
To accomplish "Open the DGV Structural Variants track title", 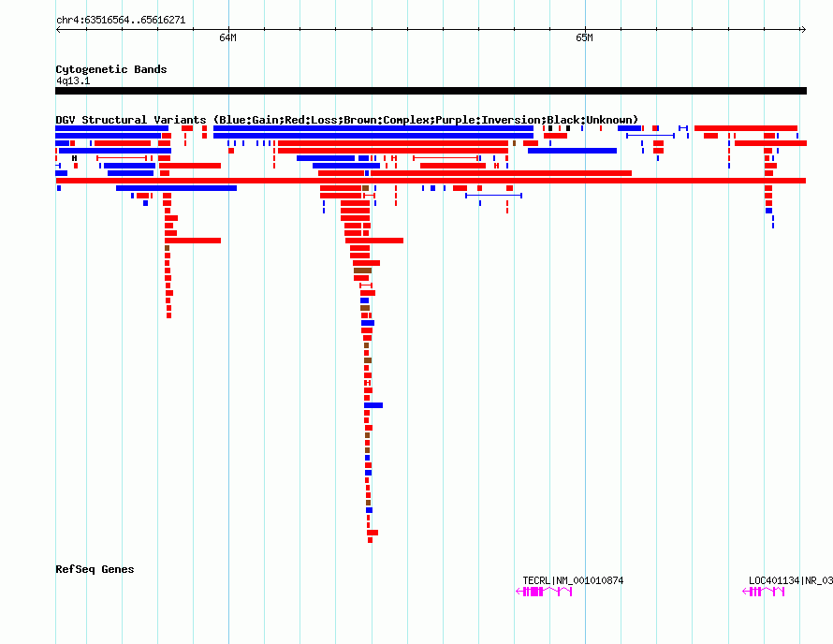I will [x=346, y=120].
